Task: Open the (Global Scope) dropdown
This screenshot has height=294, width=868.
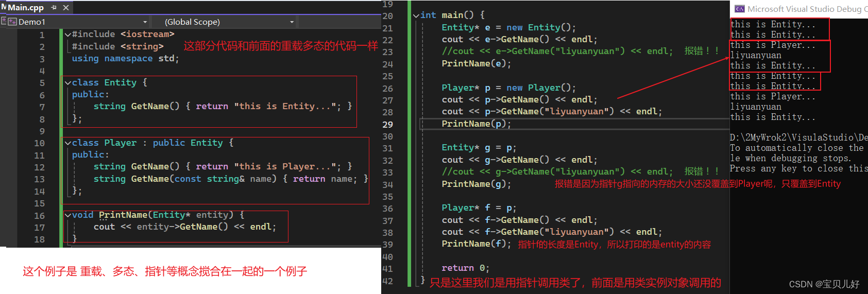Action: click(x=229, y=22)
